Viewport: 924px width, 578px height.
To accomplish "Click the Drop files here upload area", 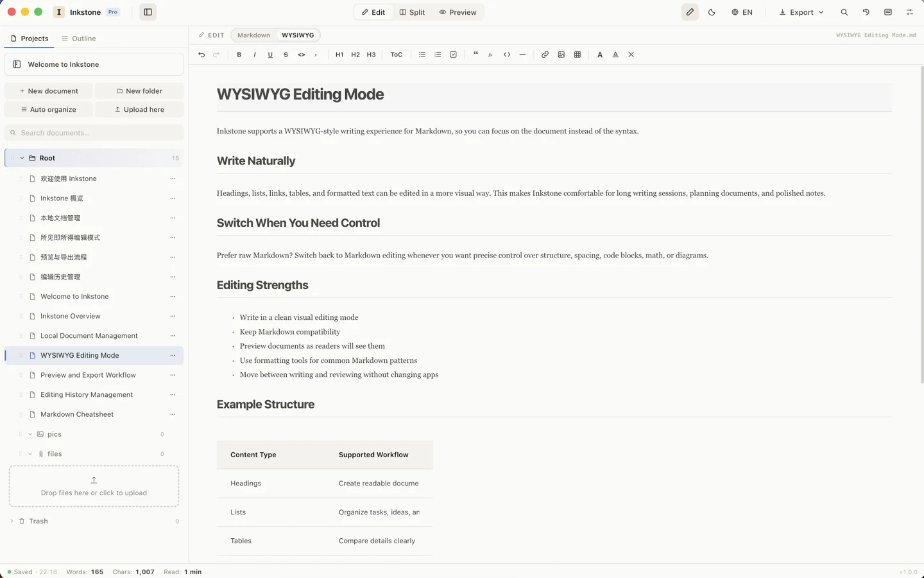I will click(x=94, y=486).
